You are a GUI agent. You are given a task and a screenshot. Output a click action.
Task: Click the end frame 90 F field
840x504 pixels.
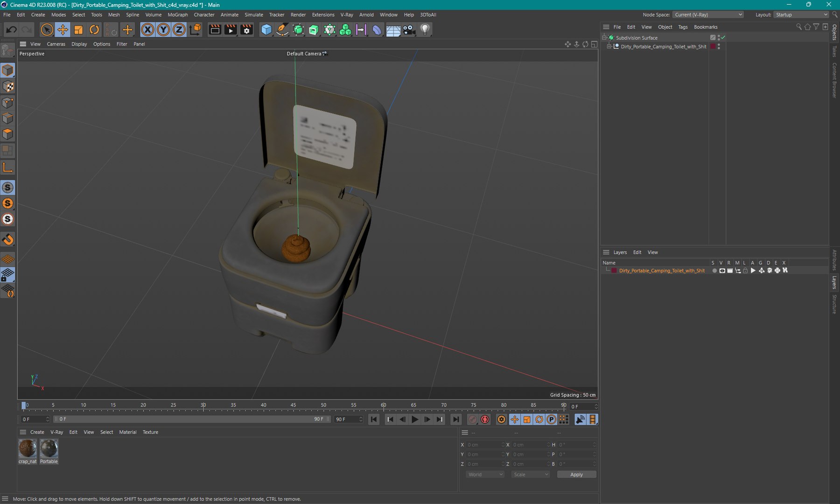349,419
